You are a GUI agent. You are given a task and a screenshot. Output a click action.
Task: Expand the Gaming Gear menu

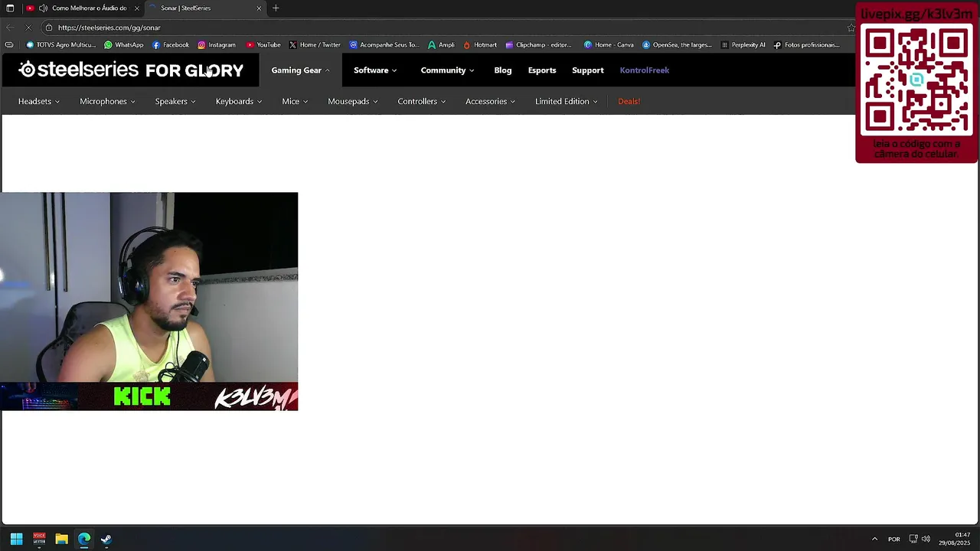300,70
